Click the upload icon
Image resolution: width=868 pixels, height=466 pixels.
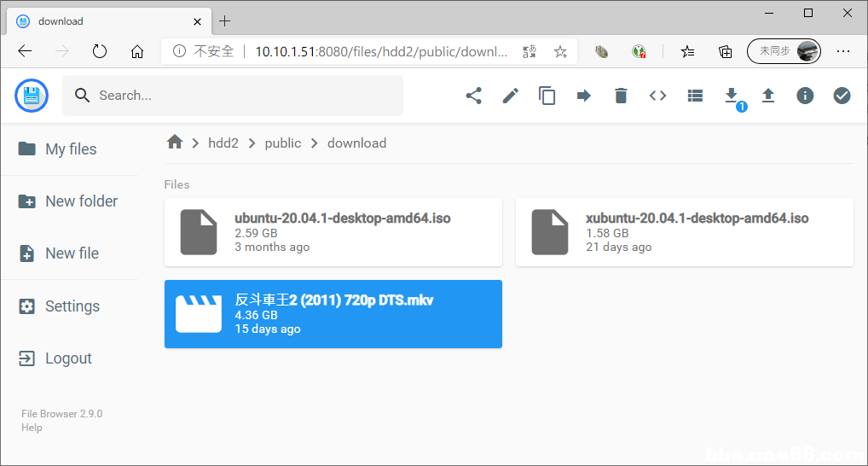point(768,96)
